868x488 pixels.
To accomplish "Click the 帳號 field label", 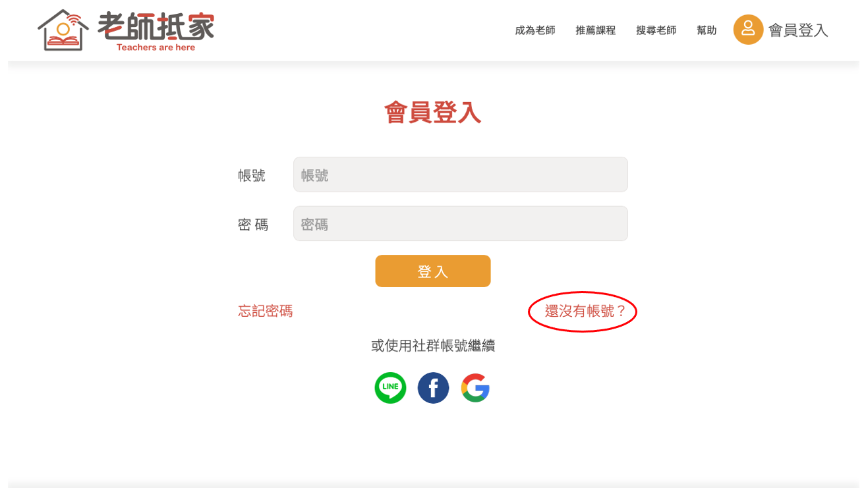I will pyautogui.click(x=252, y=175).
